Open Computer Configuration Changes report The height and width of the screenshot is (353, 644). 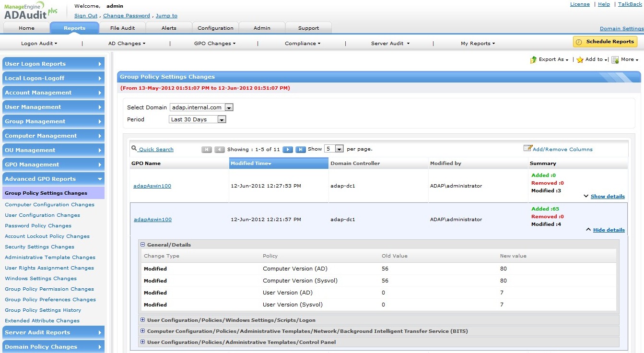[49, 204]
